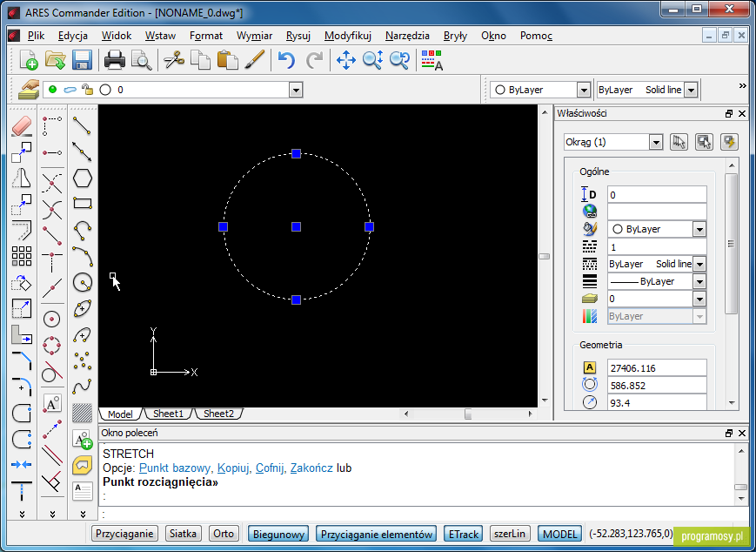Click the Quick Select button in Właściwości
756x552 pixels.
[x=730, y=142]
